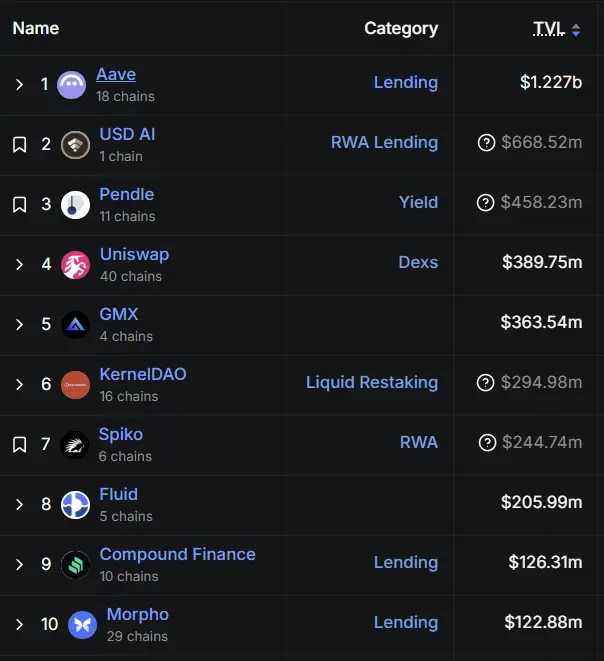Click the TVL sort arrows icon
Image resolution: width=604 pixels, height=661 pixels.
576,30
